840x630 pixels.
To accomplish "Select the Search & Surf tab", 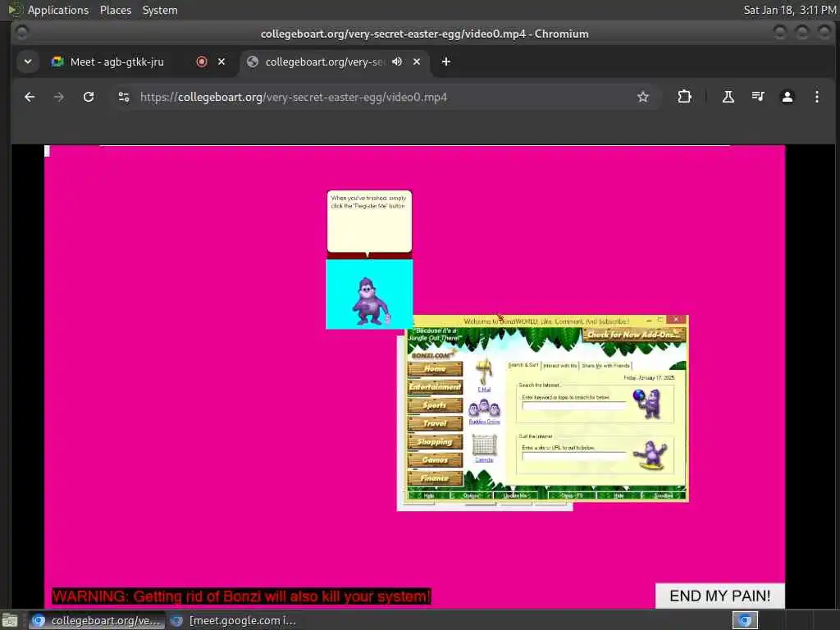I will [523, 365].
